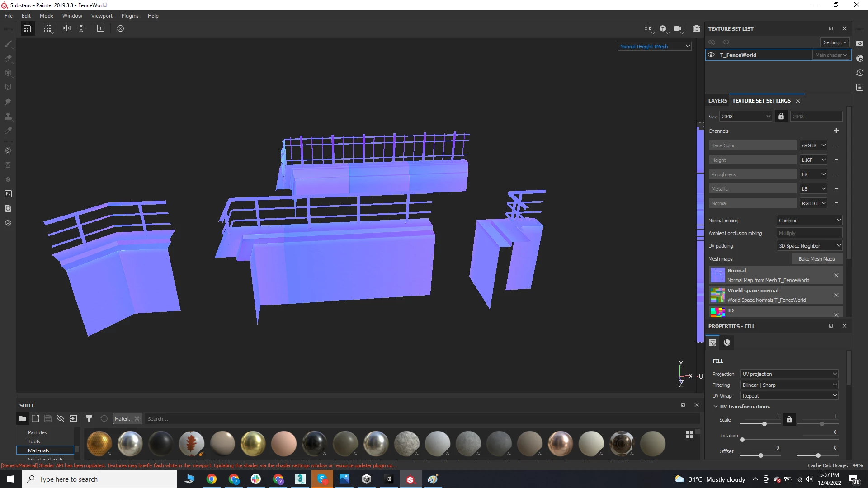Open the Photoshop export icon
Image resolution: width=868 pixels, height=488 pixels.
[x=8, y=194]
